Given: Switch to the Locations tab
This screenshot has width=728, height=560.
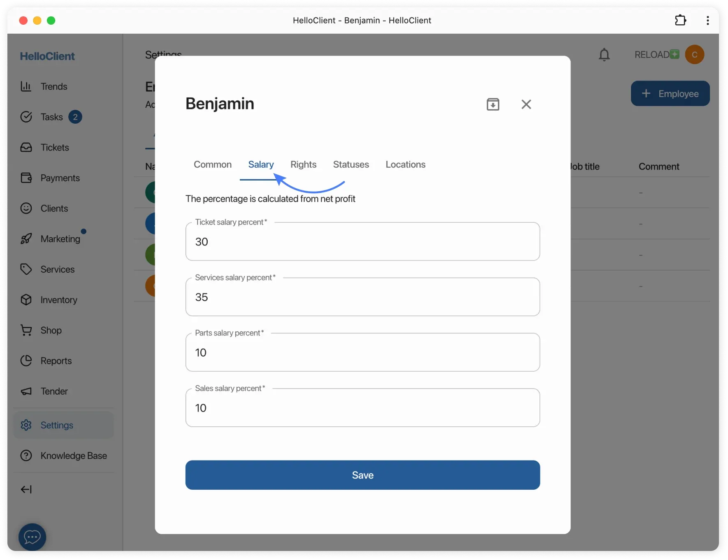Looking at the screenshot, I should click(405, 164).
